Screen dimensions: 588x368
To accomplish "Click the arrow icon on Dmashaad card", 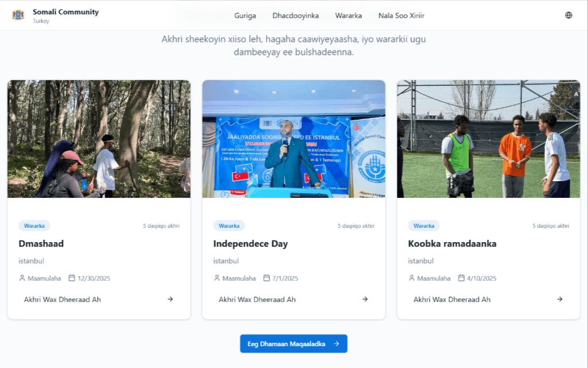I will click(171, 299).
